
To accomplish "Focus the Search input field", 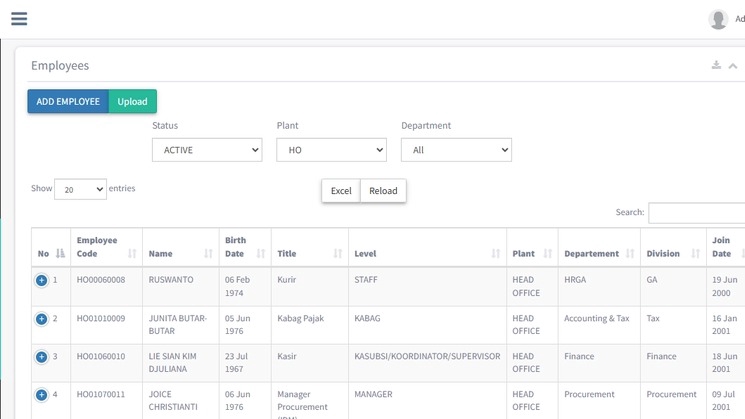I will (697, 213).
